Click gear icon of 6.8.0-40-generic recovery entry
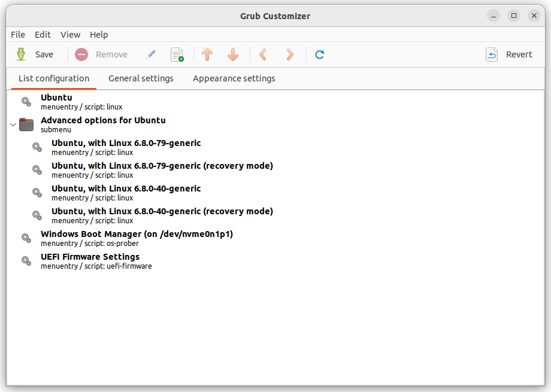 click(x=37, y=215)
